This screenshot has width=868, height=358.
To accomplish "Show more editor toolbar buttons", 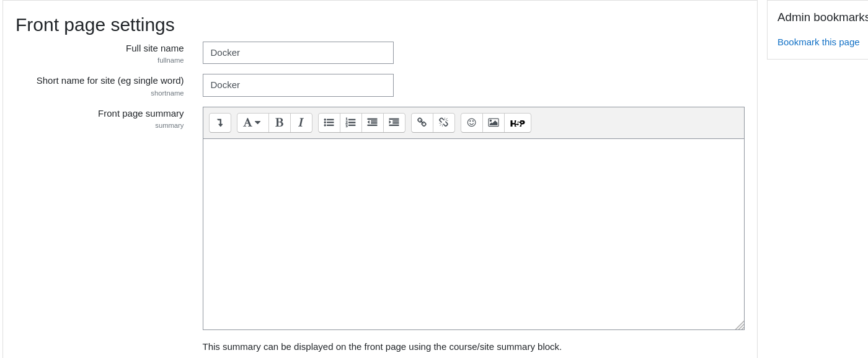I will click(x=220, y=123).
